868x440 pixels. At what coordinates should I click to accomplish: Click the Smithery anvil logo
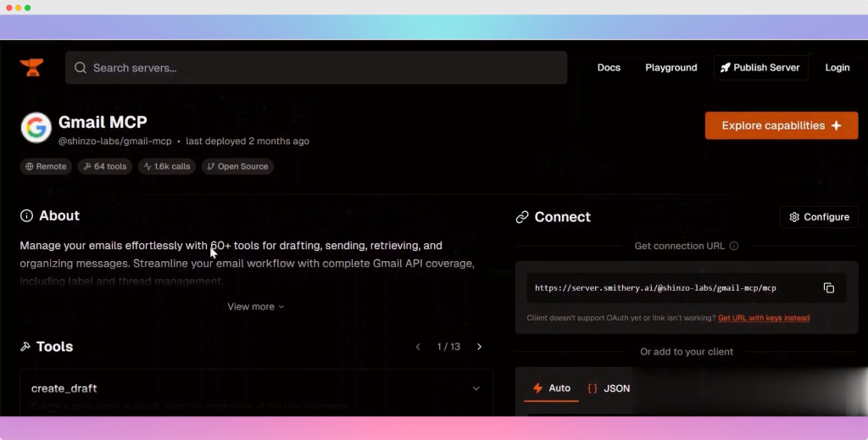click(32, 68)
